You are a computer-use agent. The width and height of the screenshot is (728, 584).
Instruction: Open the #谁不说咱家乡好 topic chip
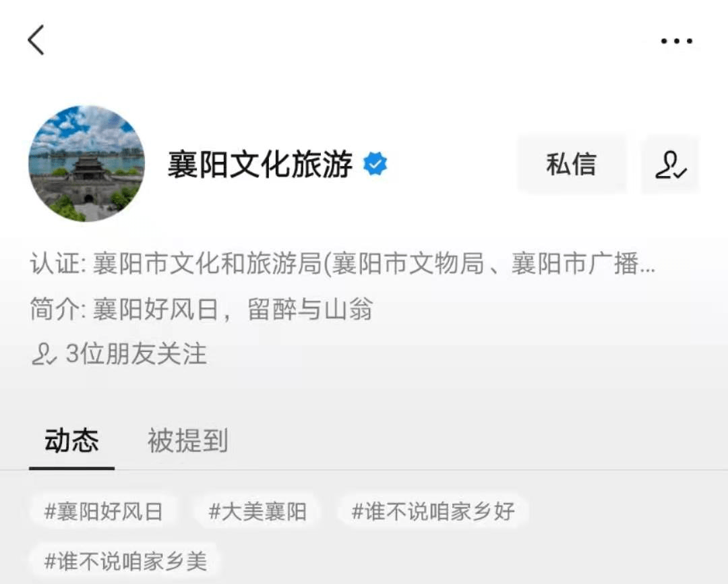(x=433, y=512)
